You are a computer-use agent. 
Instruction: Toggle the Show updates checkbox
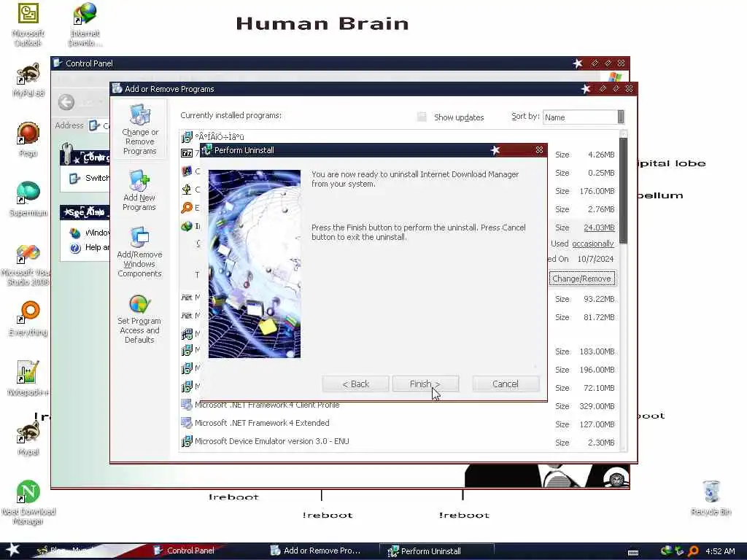pos(422,117)
